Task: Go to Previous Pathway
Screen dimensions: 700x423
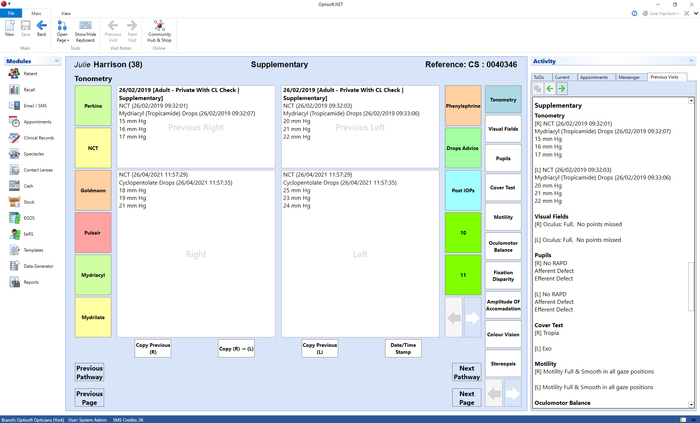Action: 89,372
